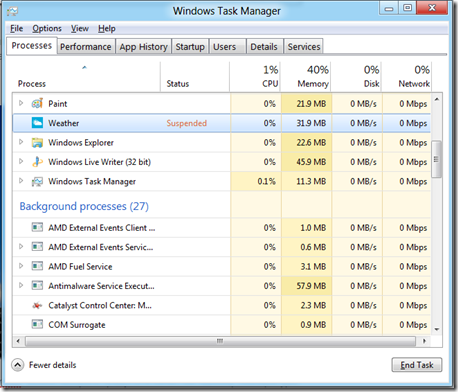Select the COM Surrogate process name

[77, 325]
